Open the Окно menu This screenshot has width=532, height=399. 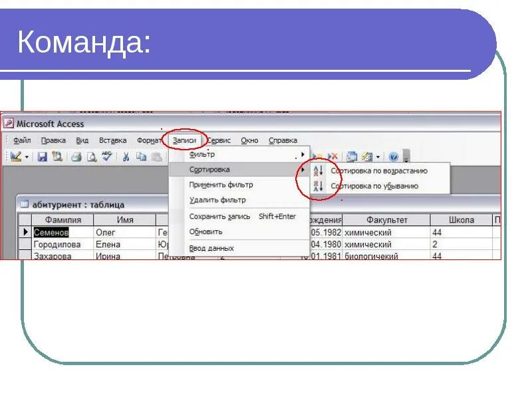pyautogui.click(x=249, y=140)
